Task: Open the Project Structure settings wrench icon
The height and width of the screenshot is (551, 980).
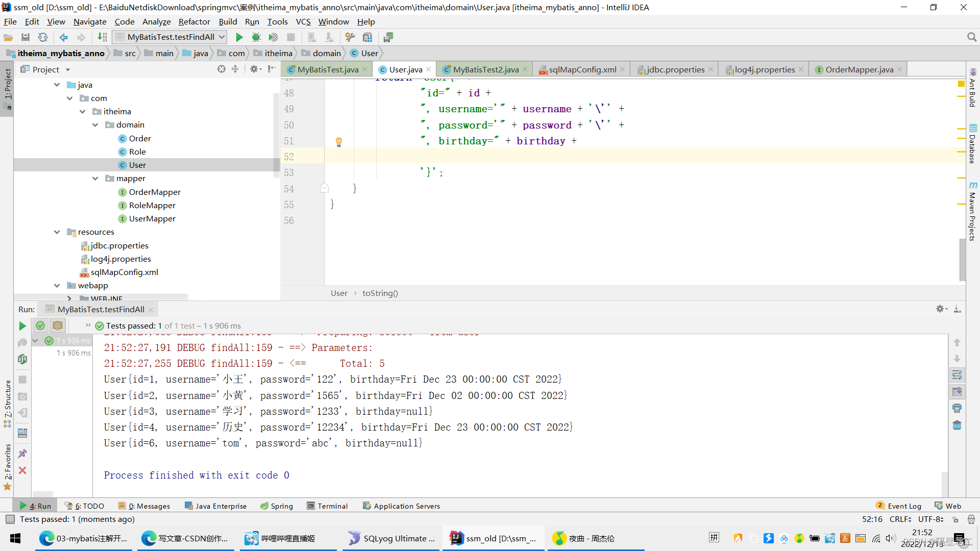Action: pos(350,37)
